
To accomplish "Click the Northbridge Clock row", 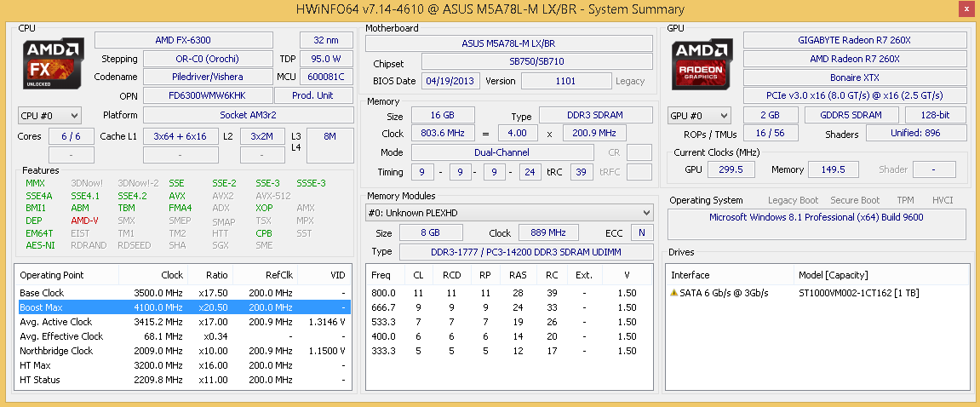I will 182,351.
